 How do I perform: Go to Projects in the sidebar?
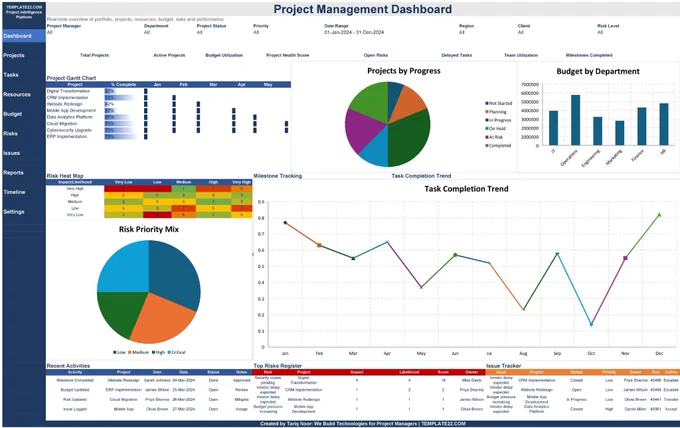pyautogui.click(x=14, y=56)
